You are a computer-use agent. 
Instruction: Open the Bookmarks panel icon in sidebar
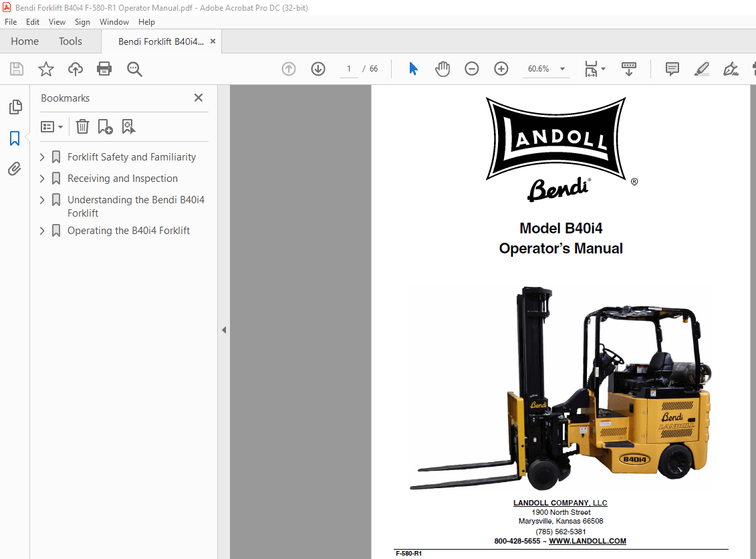(x=15, y=138)
